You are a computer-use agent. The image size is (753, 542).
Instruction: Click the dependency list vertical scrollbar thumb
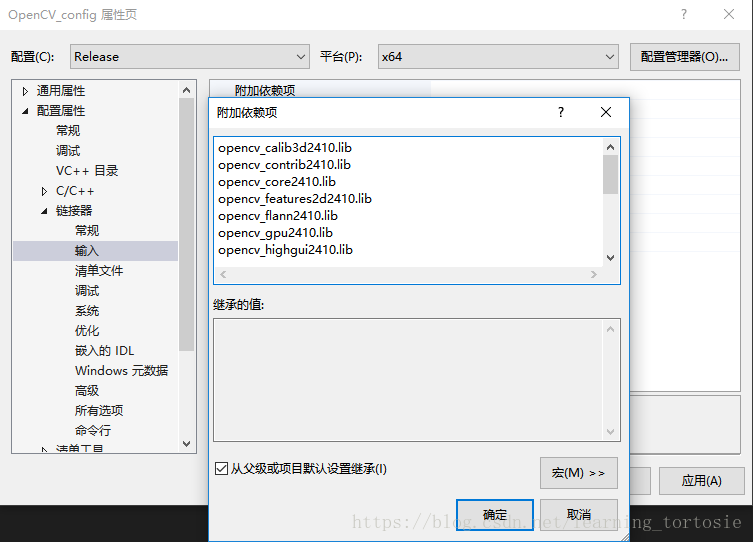point(610,175)
